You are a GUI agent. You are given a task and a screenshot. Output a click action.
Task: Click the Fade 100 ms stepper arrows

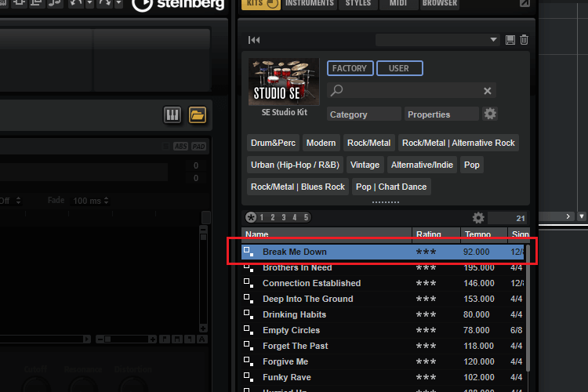(106, 201)
